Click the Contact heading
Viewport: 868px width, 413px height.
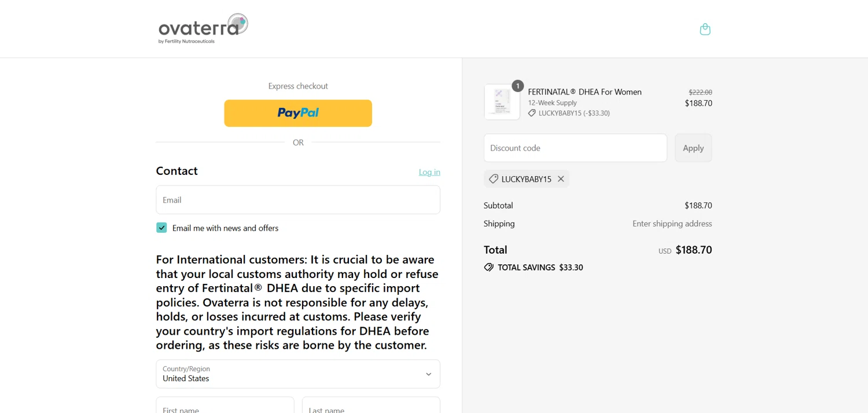(x=177, y=171)
